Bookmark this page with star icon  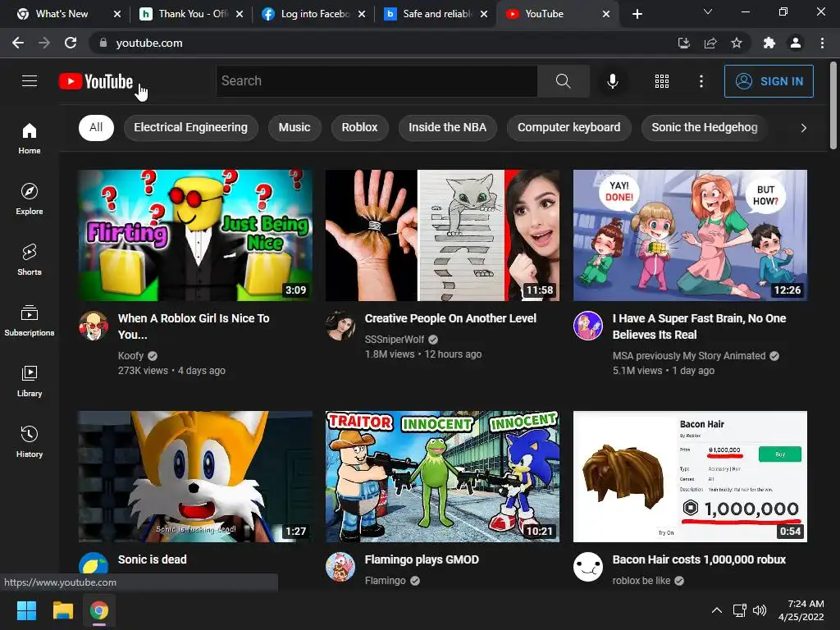(737, 43)
